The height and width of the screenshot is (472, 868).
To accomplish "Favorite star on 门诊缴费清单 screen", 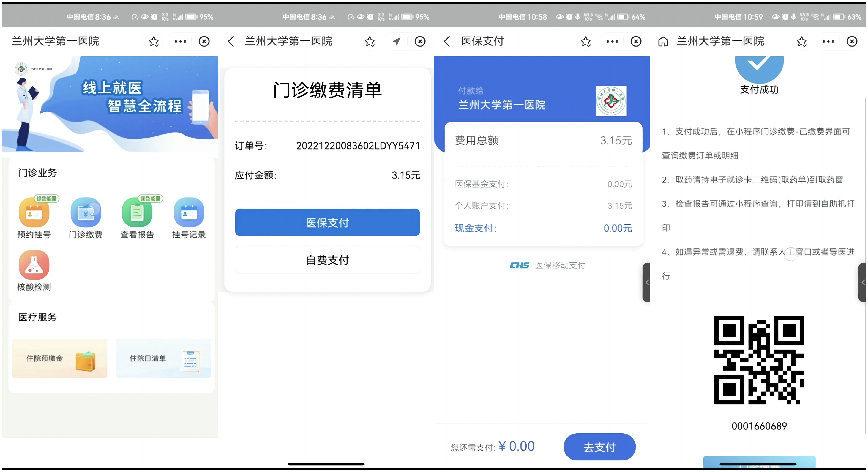I will pyautogui.click(x=370, y=42).
